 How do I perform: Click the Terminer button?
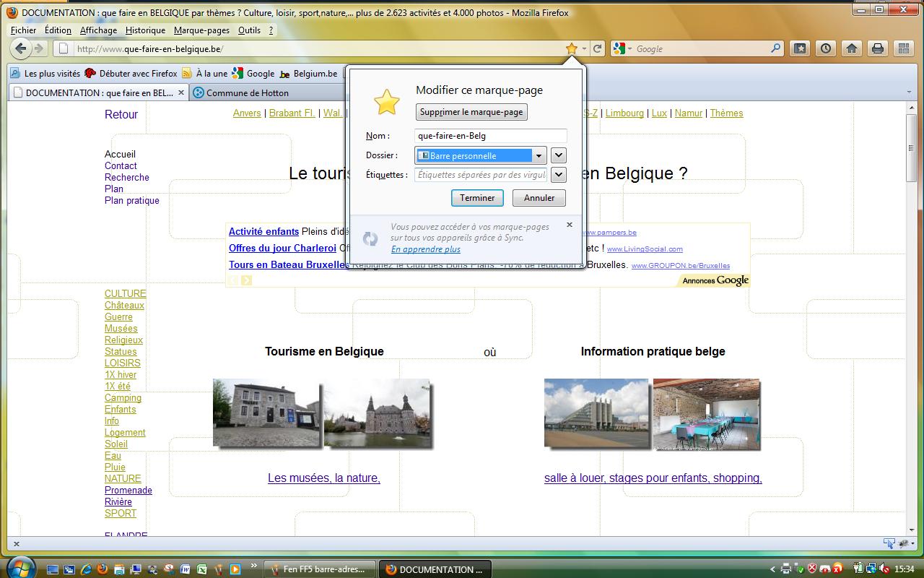tap(477, 198)
